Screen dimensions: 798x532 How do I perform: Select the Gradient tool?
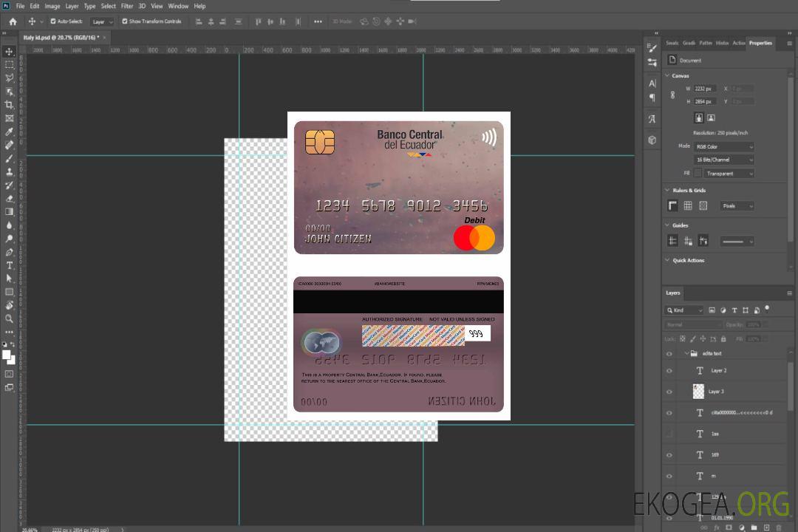pos(9,212)
